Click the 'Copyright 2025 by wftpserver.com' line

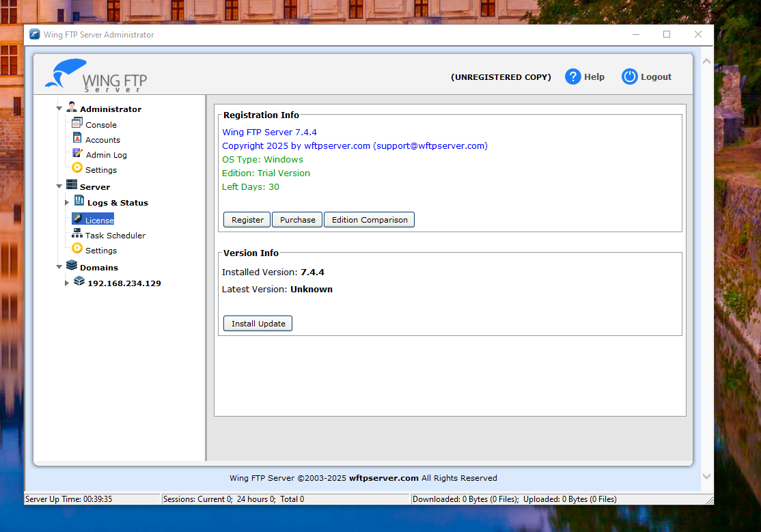355,145
